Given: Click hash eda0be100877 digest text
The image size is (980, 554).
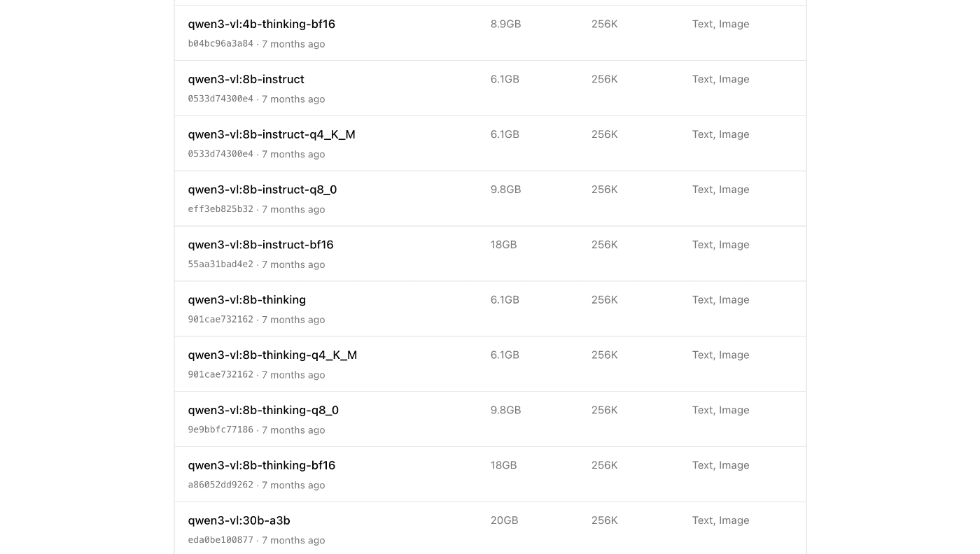Looking at the screenshot, I should click(220, 540).
